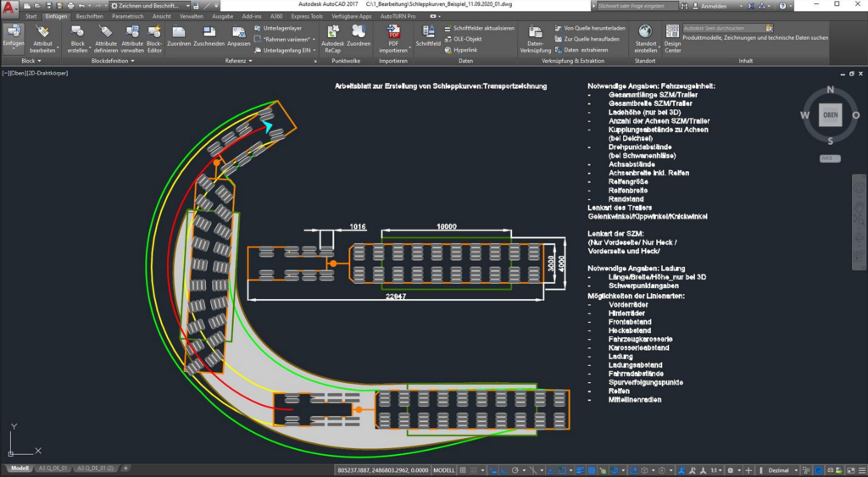Viewport: 868px width, 477px height.
Task: Click Unterlagenlayer button
Action: click(x=278, y=28)
